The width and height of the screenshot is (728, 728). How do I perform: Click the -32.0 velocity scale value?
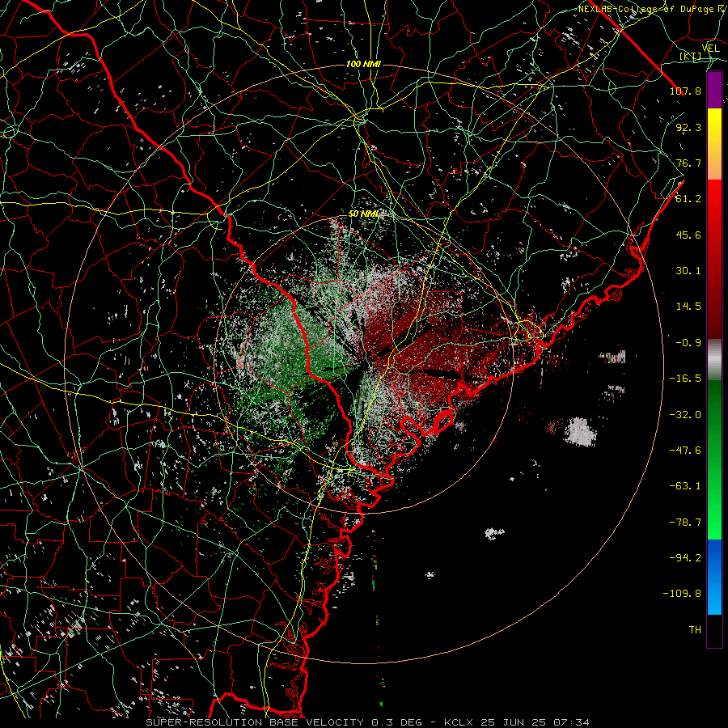[685, 415]
